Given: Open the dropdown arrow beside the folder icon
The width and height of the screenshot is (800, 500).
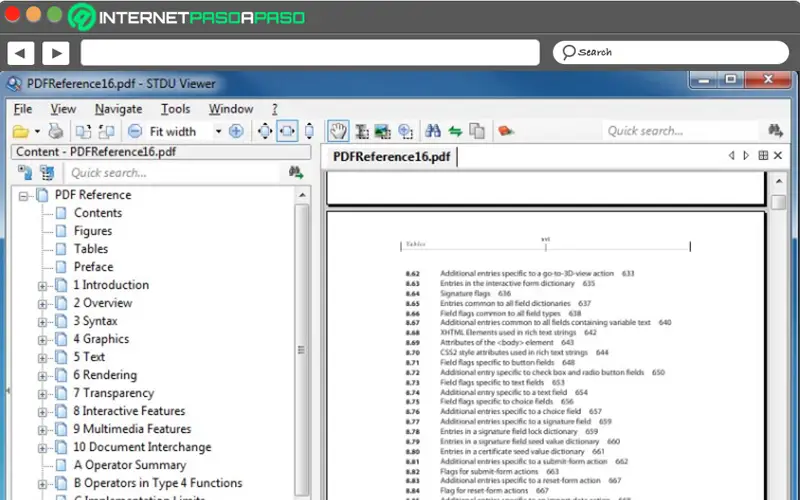Looking at the screenshot, I should pos(37,132).
